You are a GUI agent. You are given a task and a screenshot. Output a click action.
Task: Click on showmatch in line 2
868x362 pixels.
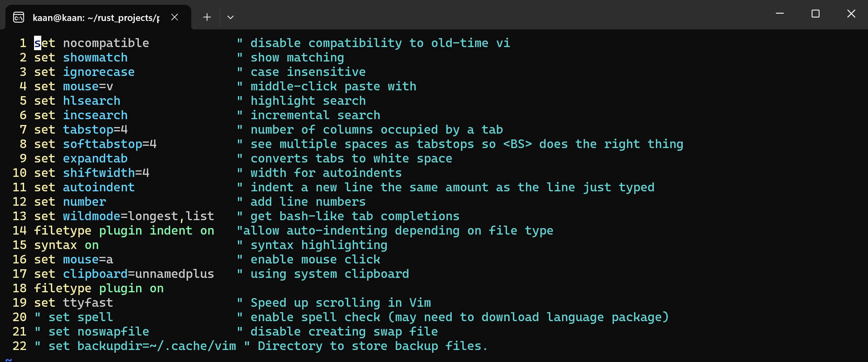click(95, 58)
